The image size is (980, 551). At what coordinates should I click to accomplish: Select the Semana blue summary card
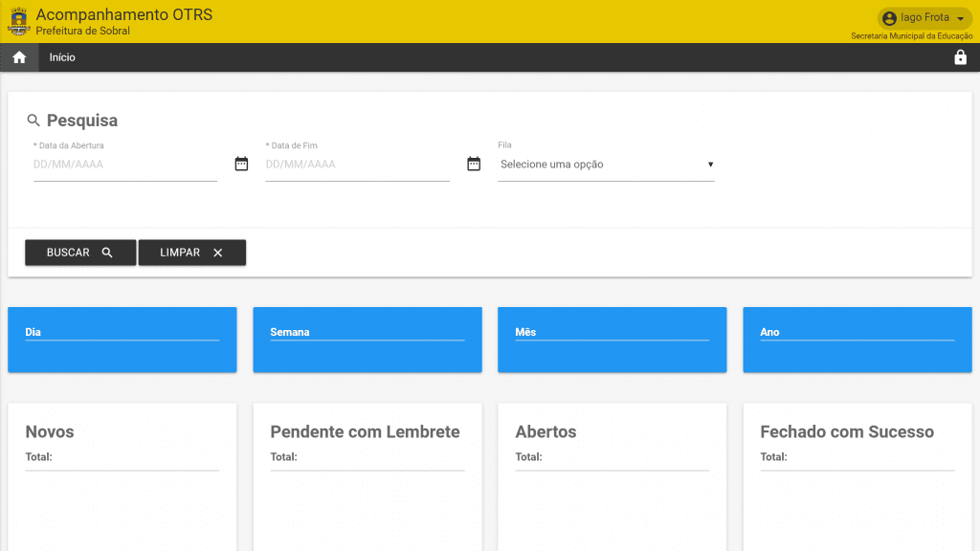(367, 340)
